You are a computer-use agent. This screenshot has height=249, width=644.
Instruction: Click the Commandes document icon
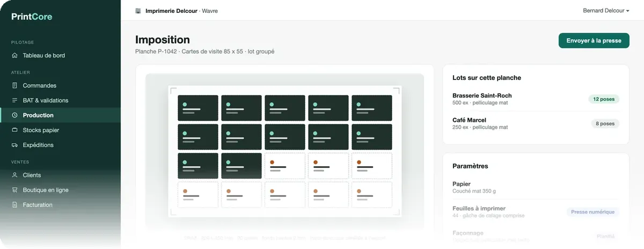pos(14,85)
